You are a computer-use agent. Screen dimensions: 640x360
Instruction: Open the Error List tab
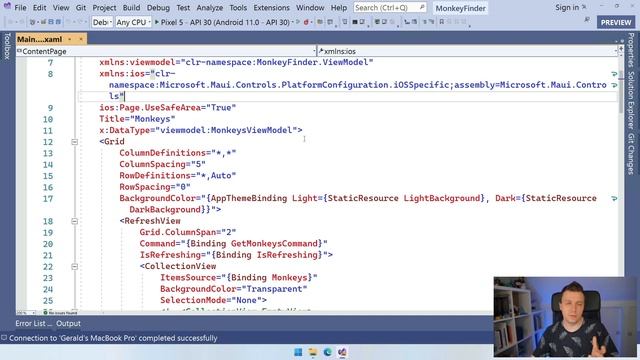pyautogui.click(x=33, y=323)
